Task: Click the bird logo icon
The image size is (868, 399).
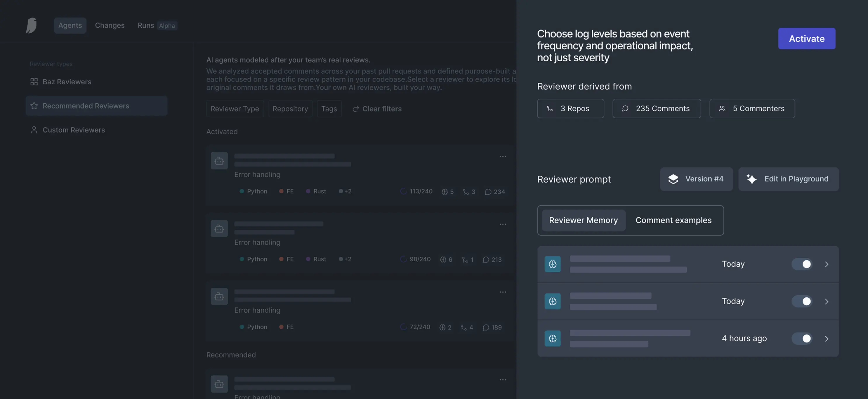Action: point(31,26)
